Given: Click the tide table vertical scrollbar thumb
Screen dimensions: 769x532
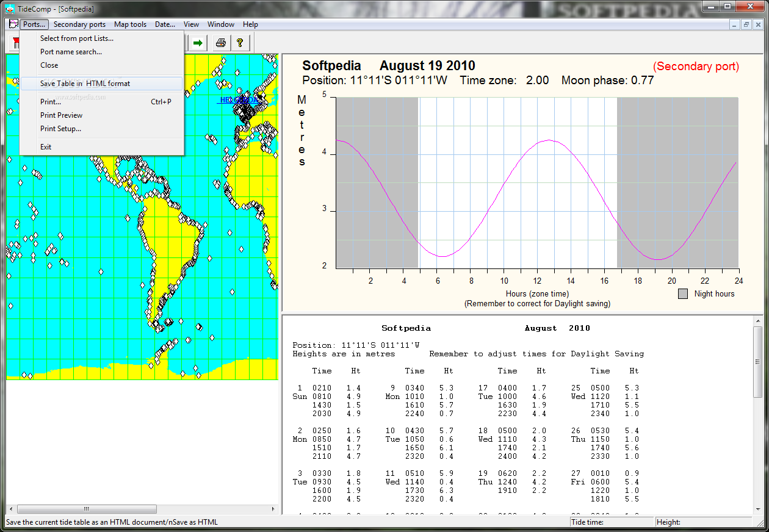Looking at the screenshot, I should (x=757, y=362).
